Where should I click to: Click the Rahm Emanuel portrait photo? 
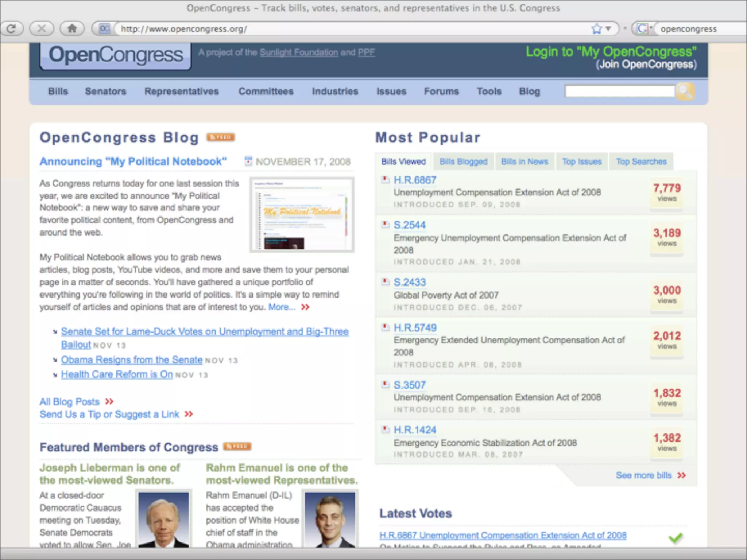pos(330,519)
